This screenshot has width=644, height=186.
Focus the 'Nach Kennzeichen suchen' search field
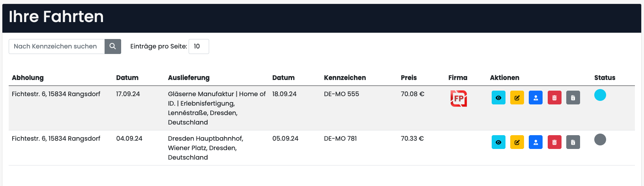(x=56, y=46)
